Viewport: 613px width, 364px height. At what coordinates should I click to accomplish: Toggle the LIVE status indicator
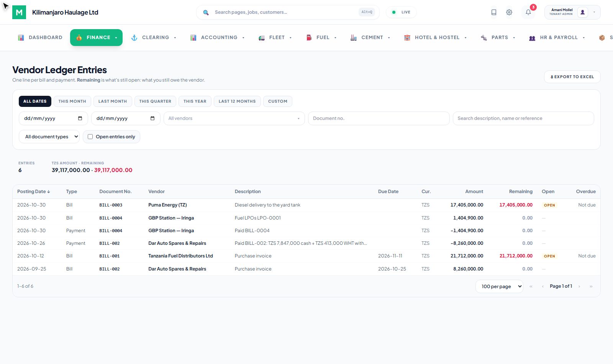point(401,12)
